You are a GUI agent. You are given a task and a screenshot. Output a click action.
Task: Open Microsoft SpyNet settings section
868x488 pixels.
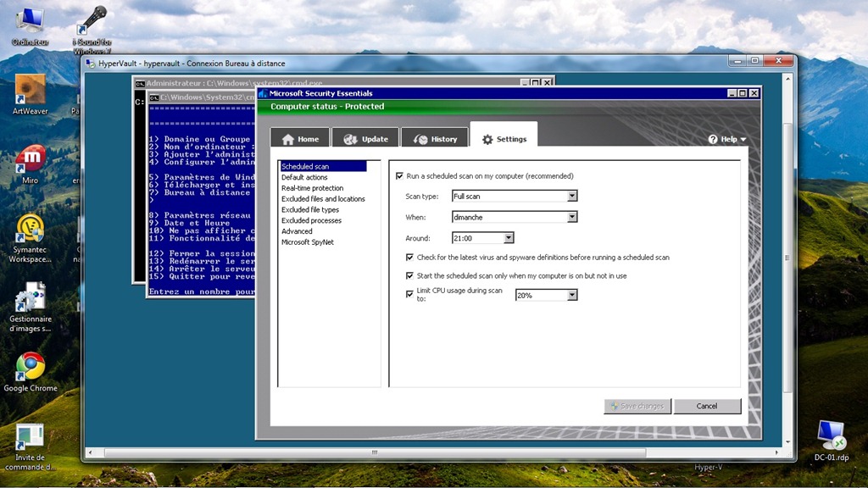click(307, 242)
